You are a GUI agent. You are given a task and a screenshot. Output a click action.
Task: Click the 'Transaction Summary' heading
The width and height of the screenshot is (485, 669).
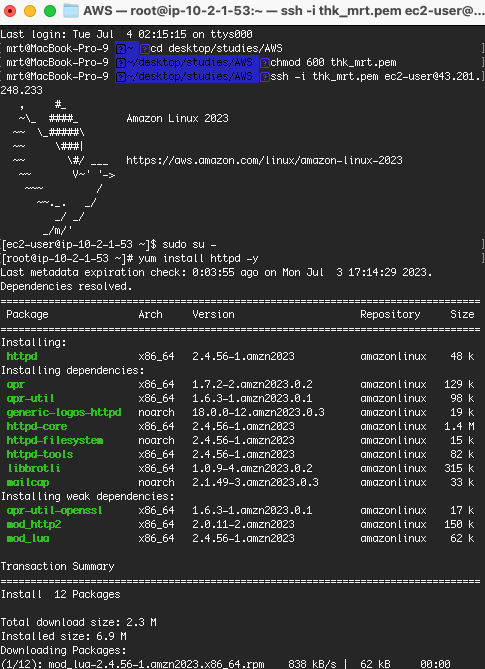(58, 567)
